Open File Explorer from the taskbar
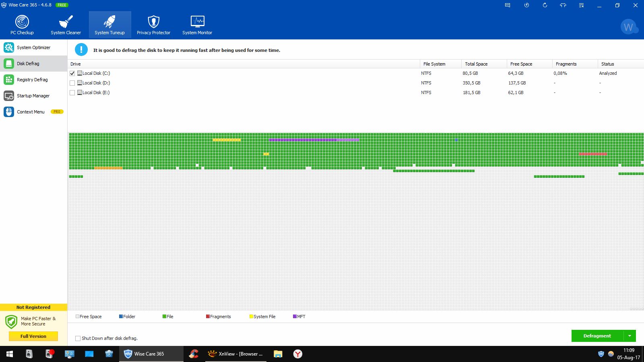 click(x=278, y=354)
